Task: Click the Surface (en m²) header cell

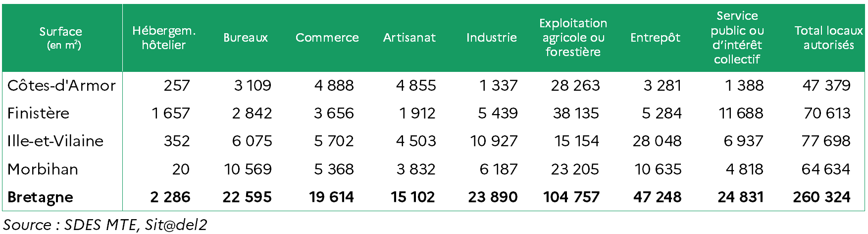Action: pyautogui.click(x=61, y=38)
